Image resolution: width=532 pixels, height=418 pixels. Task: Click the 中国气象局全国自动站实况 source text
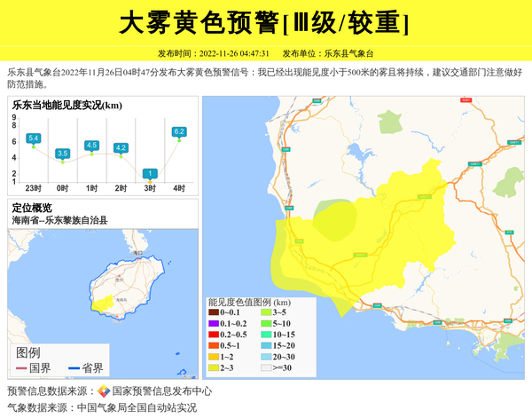pos(137,408)
